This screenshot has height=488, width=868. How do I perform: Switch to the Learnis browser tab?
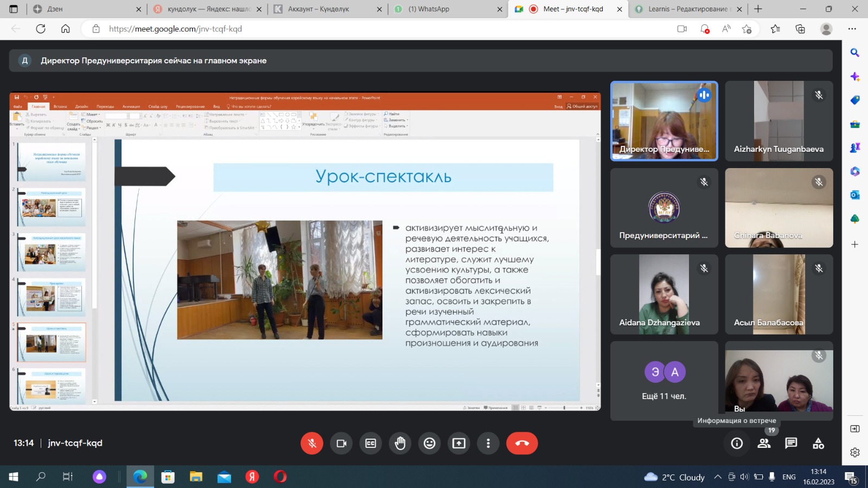pos(686,9)
